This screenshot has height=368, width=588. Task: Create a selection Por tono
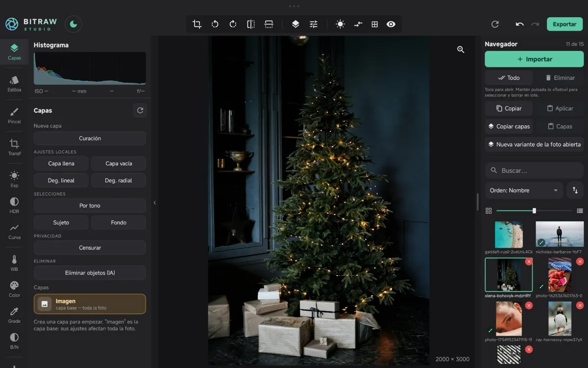[x=90, y=206]
